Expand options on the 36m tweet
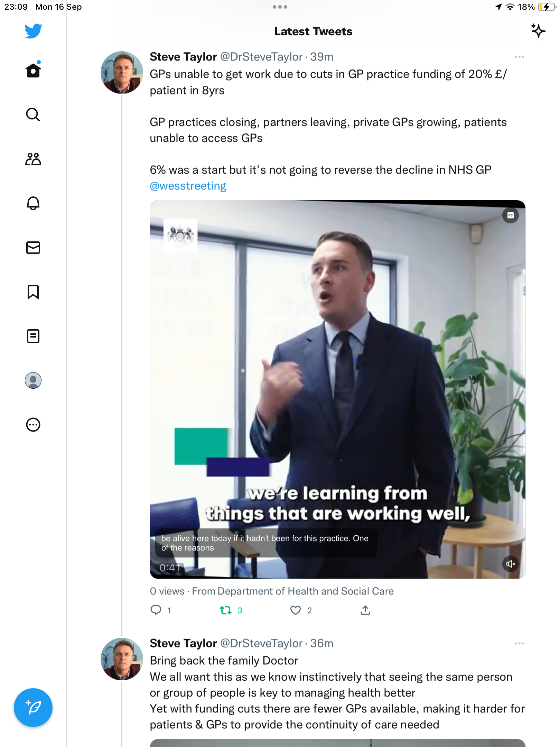The height and width of the screenshot is (747, 560). [519, 643]
